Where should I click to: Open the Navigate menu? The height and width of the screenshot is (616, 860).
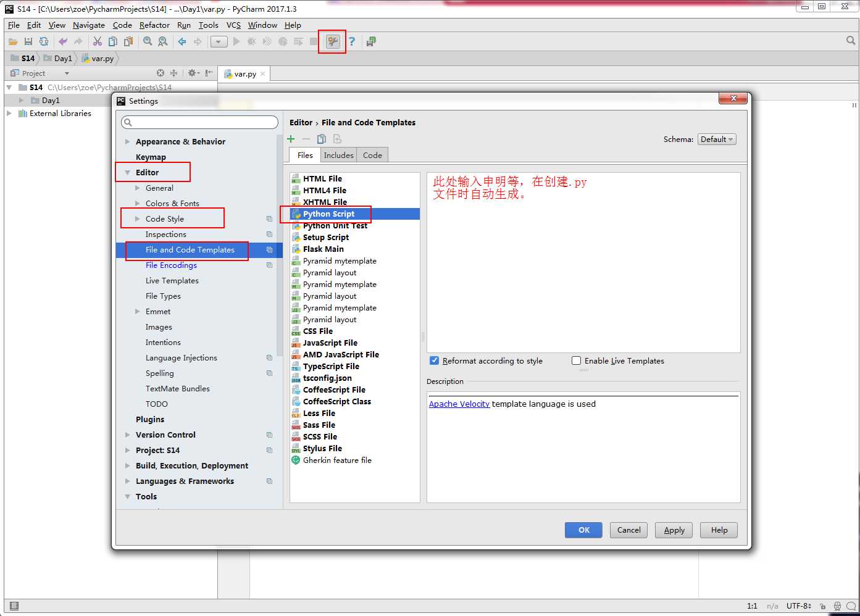(x=89, y=25)
